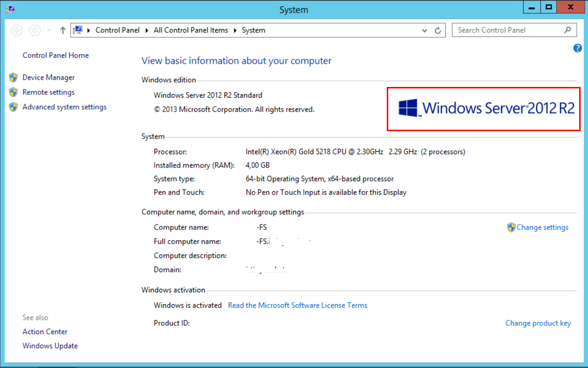This screenshot has width=588, height=368.
Task: Click shield icon beside Advanced system settings
Action: pyautogui.click(x=14, y=107)
